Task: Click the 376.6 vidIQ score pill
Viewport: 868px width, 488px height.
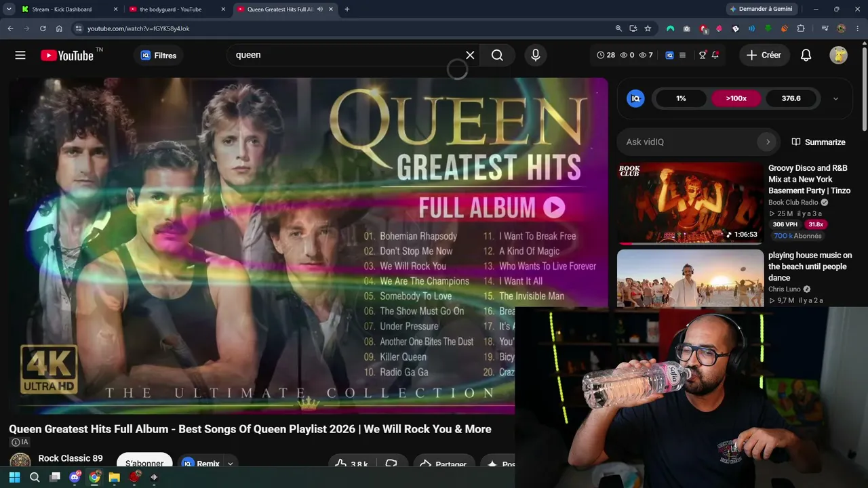Action: (x=791, y=98)
